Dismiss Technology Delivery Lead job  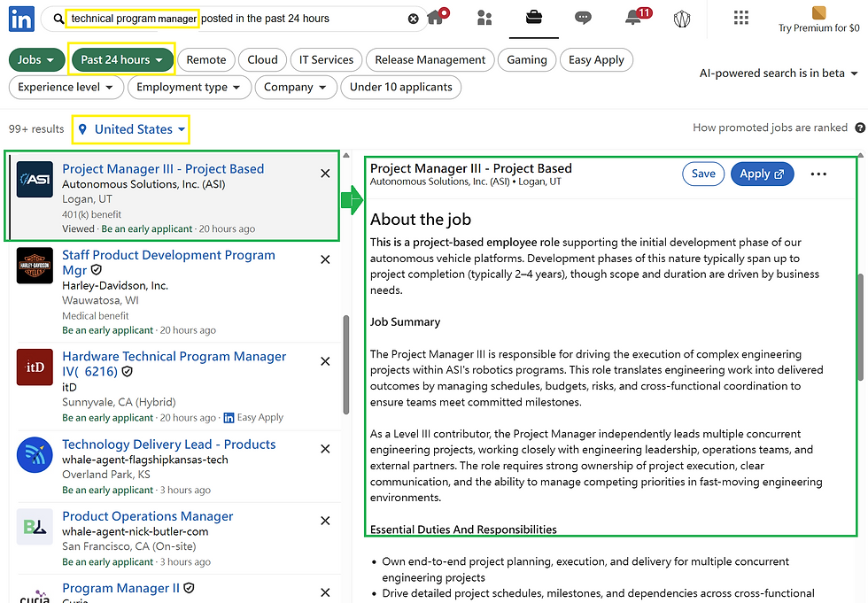[x=326, y=449]
